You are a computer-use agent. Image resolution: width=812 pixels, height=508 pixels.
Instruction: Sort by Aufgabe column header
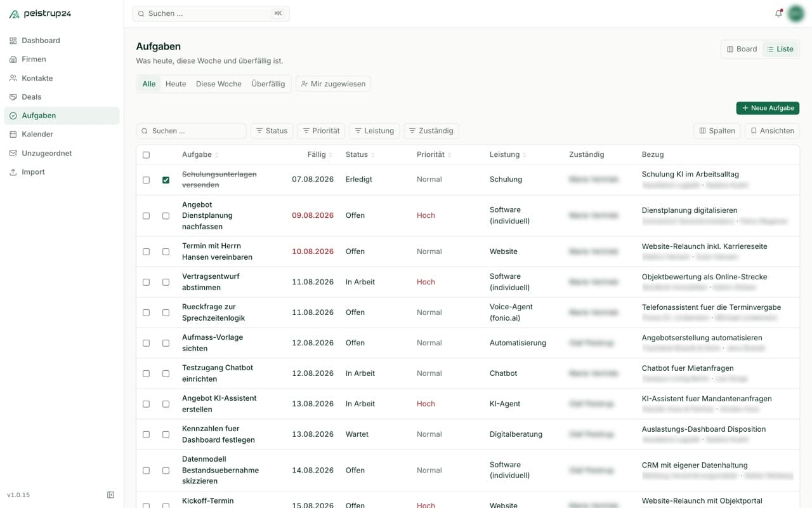click(x=200, y=154)
